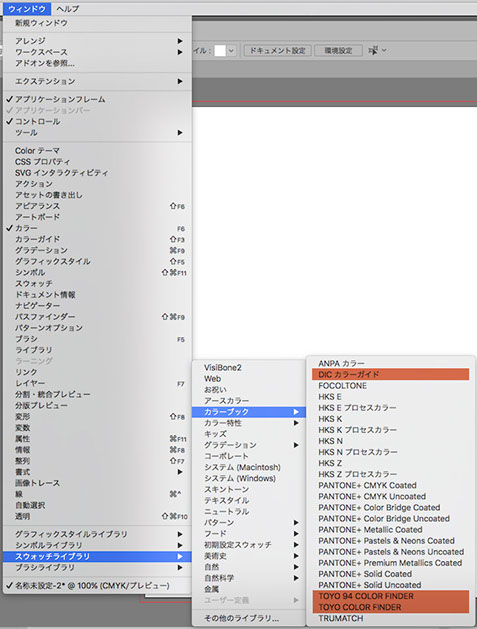Viewport: 477px width, 629px height.
Task: Open SVG インタラクティビティ panel
Action: 97,173
